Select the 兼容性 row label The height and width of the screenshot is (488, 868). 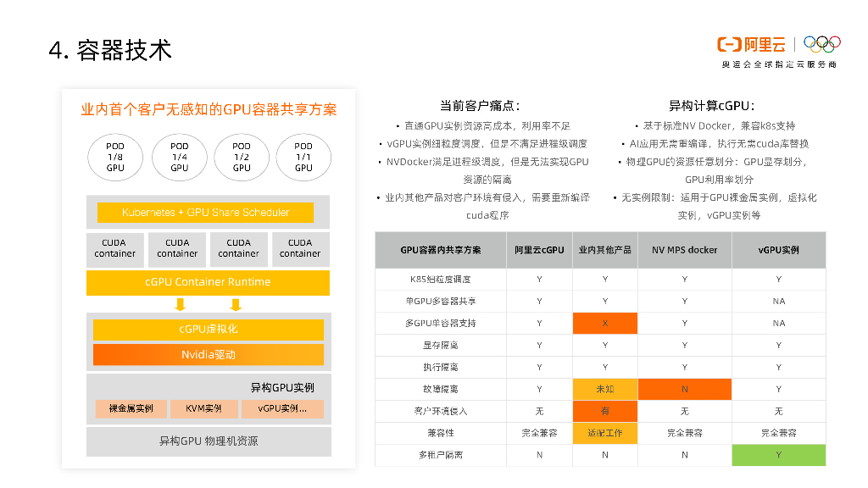(441, 433)
